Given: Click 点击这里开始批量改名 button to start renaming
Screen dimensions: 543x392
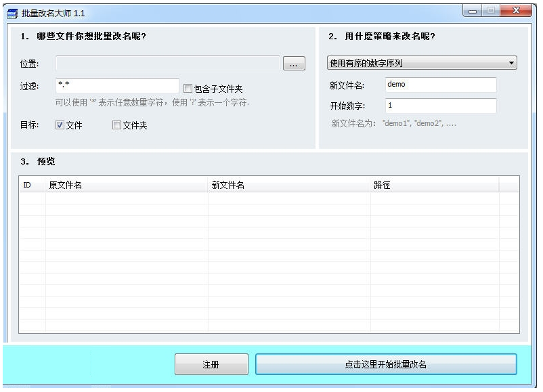Looking at the screenshot, I should point(385,364).
